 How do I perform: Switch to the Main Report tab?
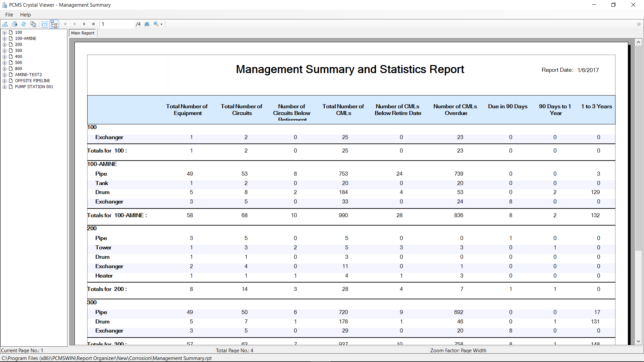coord(83,33)
